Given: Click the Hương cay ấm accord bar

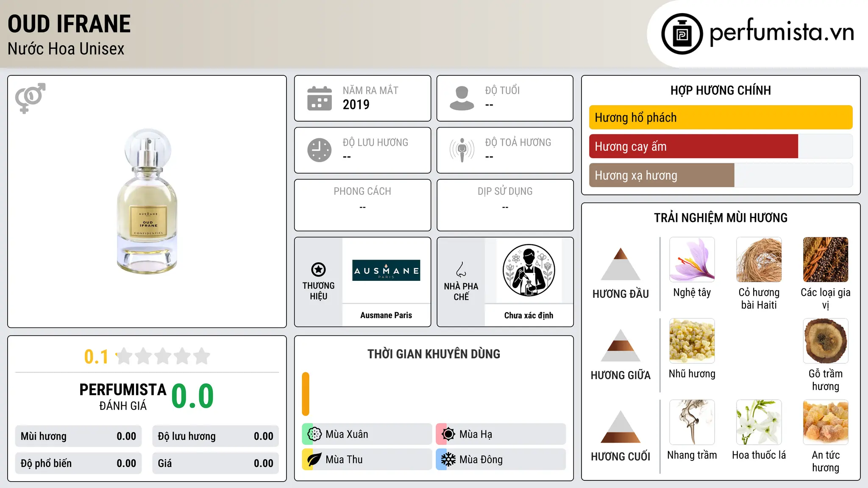Looking at the screenshot, I should tap(721, 146).
